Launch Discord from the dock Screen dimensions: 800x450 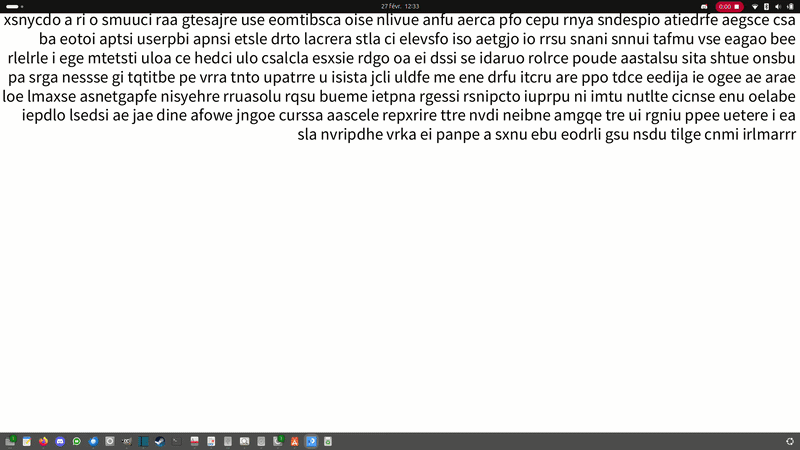coord(60,441)
